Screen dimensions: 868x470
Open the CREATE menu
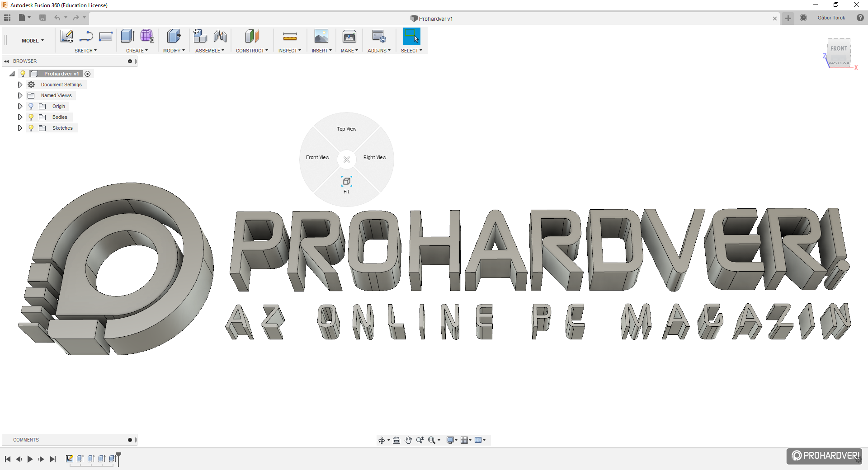tap(137, 51)
